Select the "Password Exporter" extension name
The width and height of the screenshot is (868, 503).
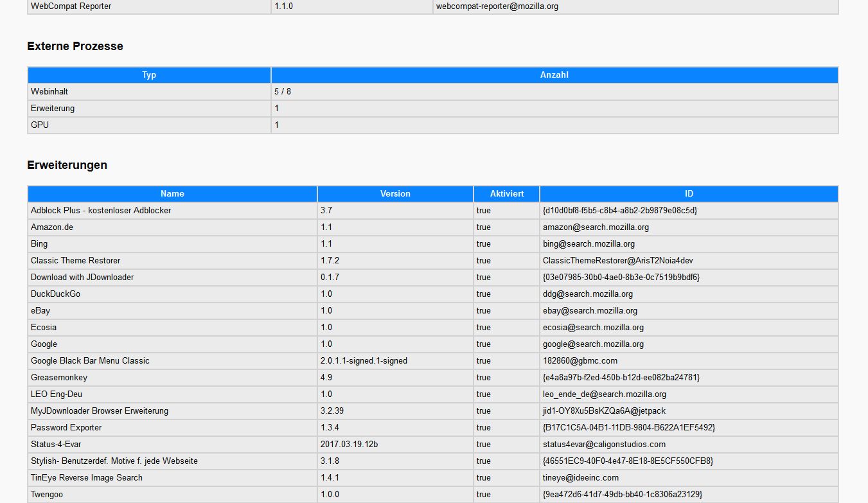pyautogui.click(x=66, y=428)
